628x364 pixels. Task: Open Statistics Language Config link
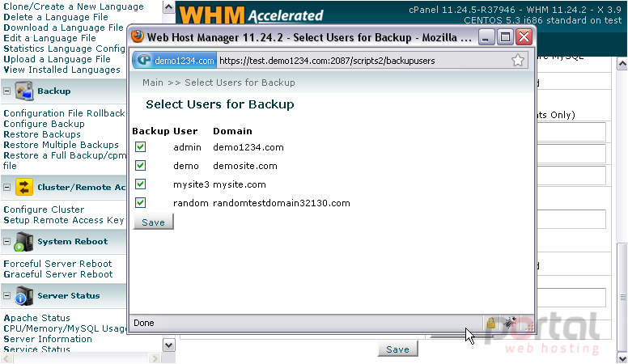[65, 49]
